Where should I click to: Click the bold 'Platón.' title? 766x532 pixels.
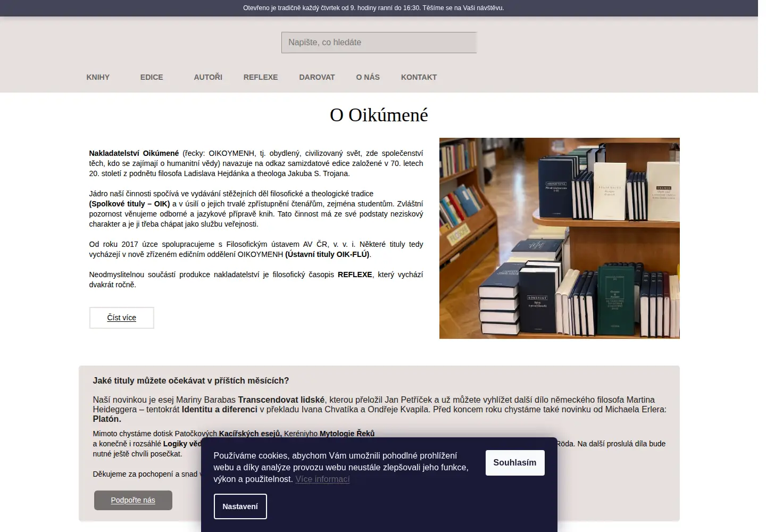point(107,419)
